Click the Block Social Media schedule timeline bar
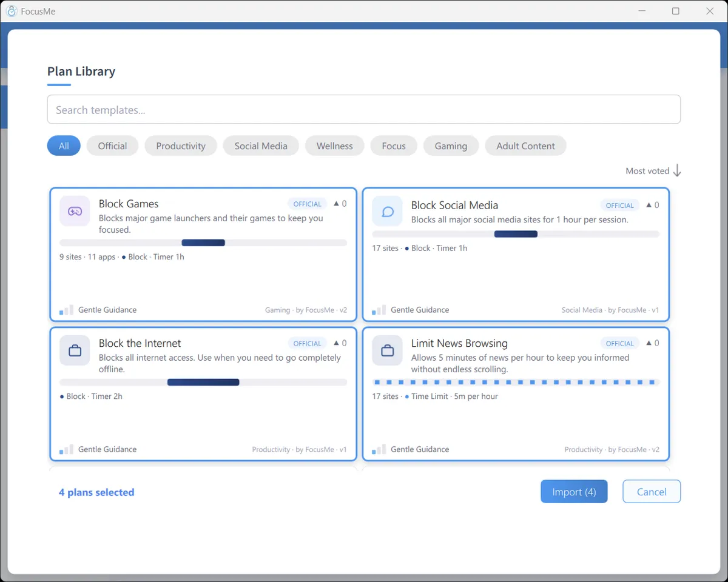728x582 pixels. click(x=516, y=234)
